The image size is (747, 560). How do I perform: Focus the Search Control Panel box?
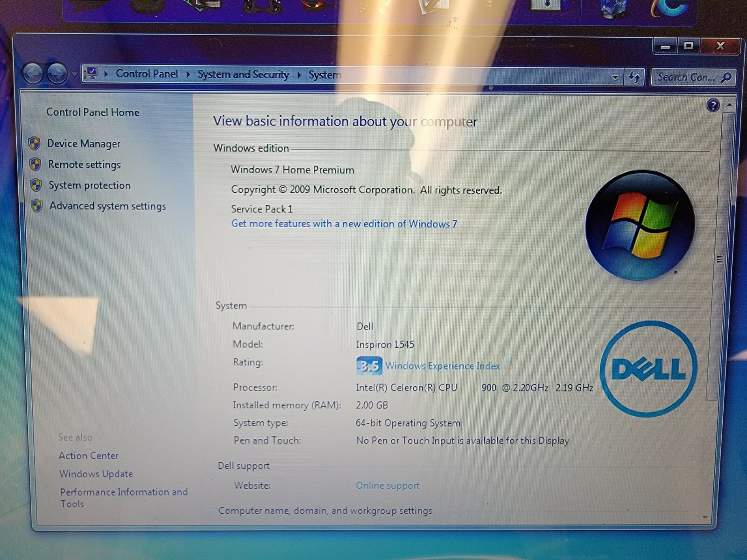[693, 77]
